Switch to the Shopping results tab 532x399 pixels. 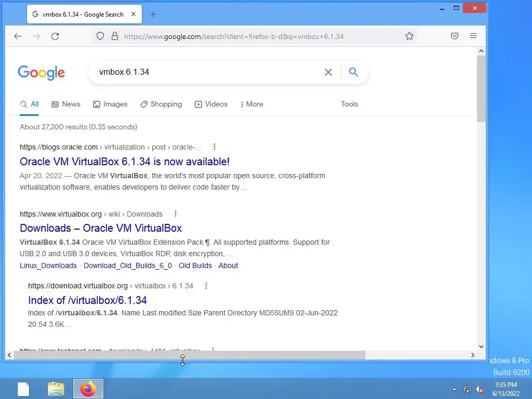161,104
